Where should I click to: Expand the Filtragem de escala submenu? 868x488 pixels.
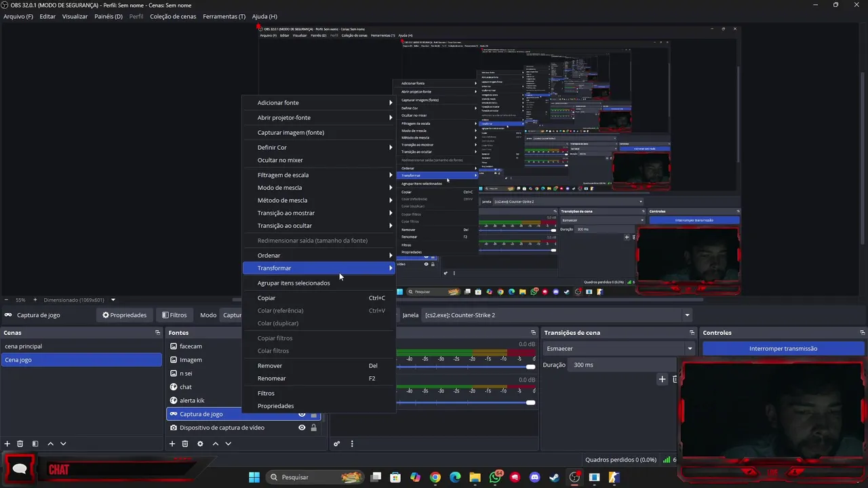[319, 175]
